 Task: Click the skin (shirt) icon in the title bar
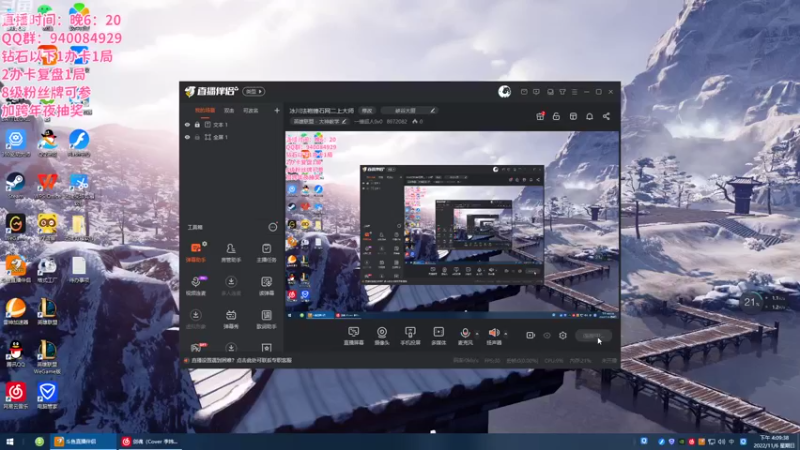click(562, 92)
